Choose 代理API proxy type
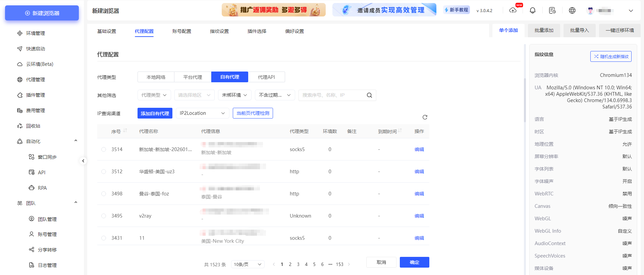644x275 pixels. pyautogui.click(x=267, y=77)
